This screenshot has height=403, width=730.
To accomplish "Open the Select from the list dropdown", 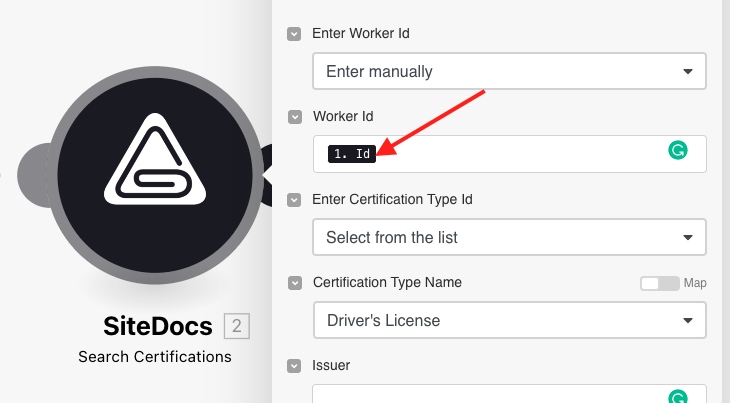I will [x=509, y=237].
